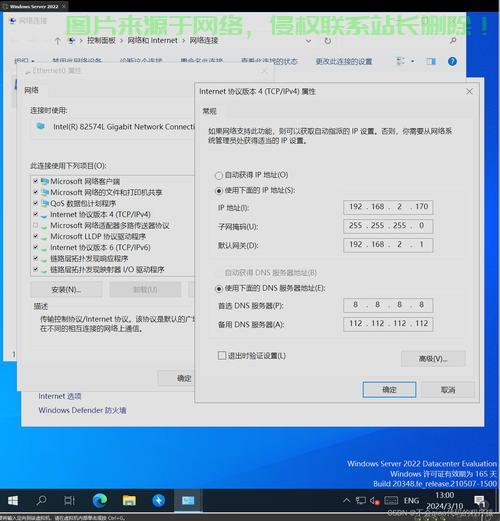The image size is (500, 521).
Task: Click the network tray icon
Action: [360, 501]
